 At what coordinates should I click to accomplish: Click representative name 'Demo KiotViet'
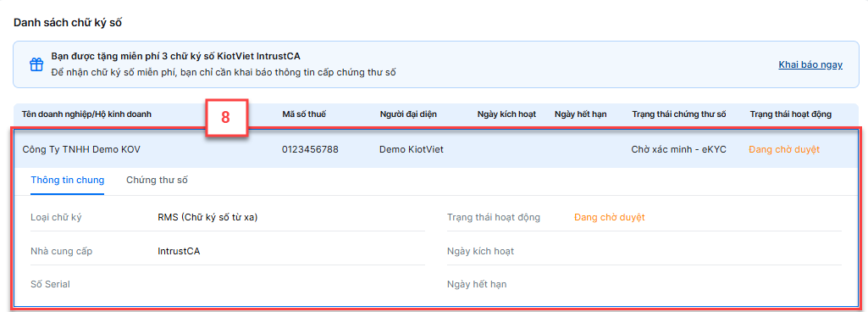click(x=412, y=149)
